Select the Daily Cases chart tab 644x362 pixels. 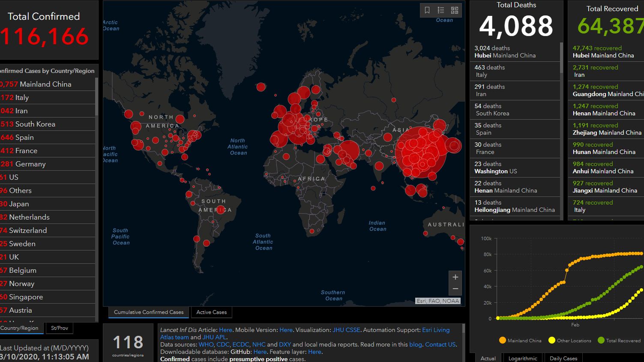(x=563, y=358)
